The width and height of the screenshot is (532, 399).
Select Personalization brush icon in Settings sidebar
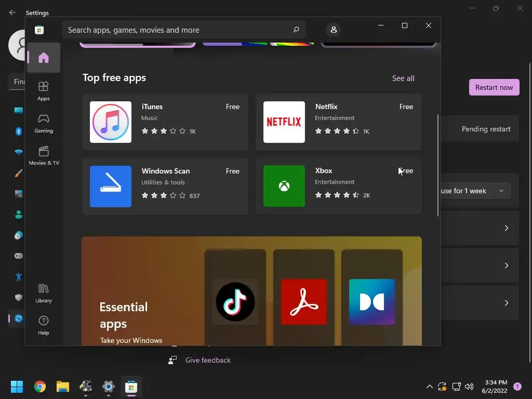click(x=19, y=173)
